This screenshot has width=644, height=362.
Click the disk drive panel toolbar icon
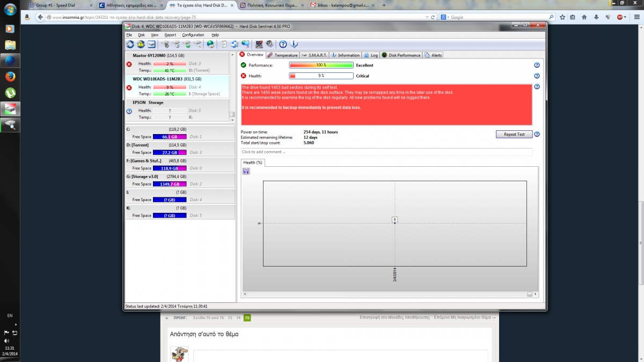coord(151,44)
